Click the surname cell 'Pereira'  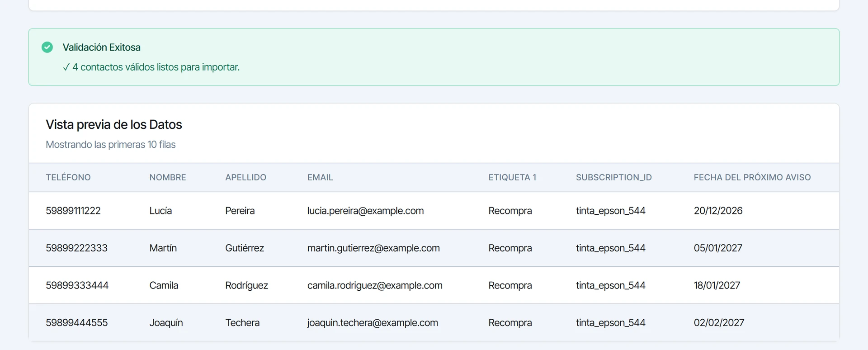point(240,211)
